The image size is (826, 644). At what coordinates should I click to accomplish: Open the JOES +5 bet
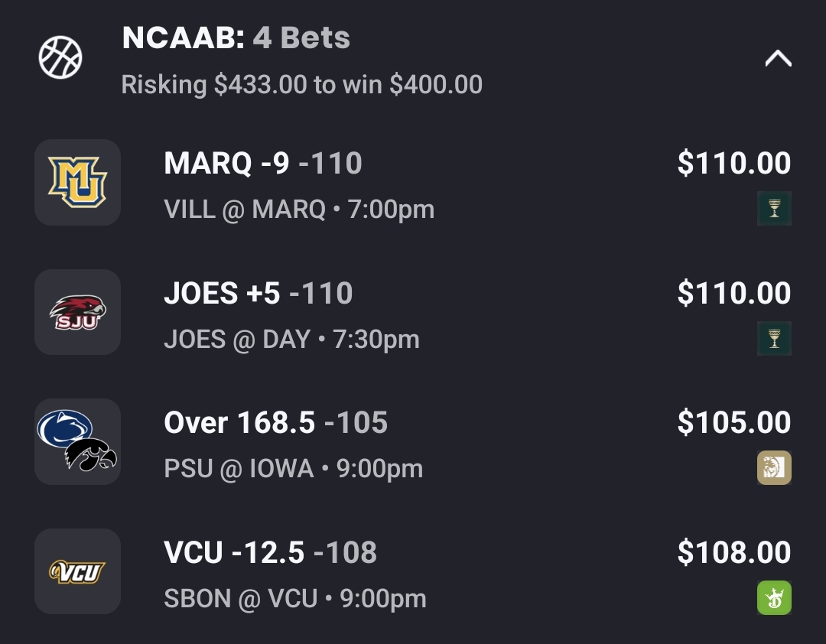[x=259, y=294]
